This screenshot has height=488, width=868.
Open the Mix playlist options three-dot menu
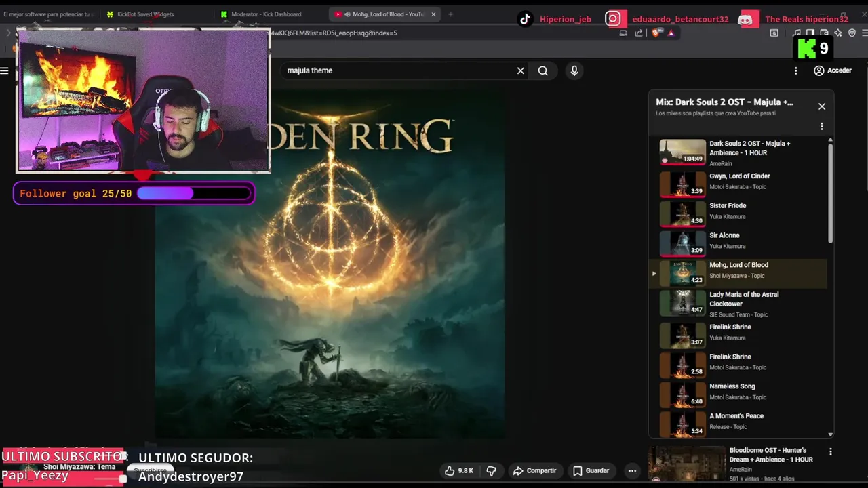[x=822, y=127]
